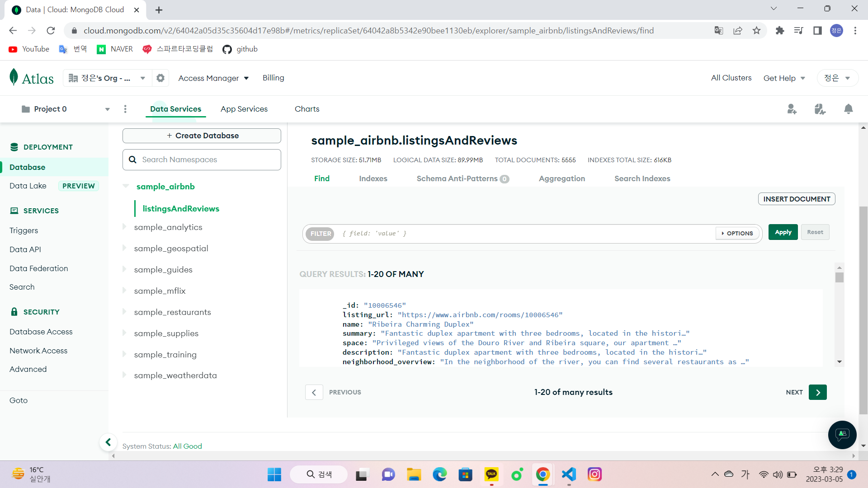Open Data Lake in the sidebar
868x488 pixels.
click(28, 186)
